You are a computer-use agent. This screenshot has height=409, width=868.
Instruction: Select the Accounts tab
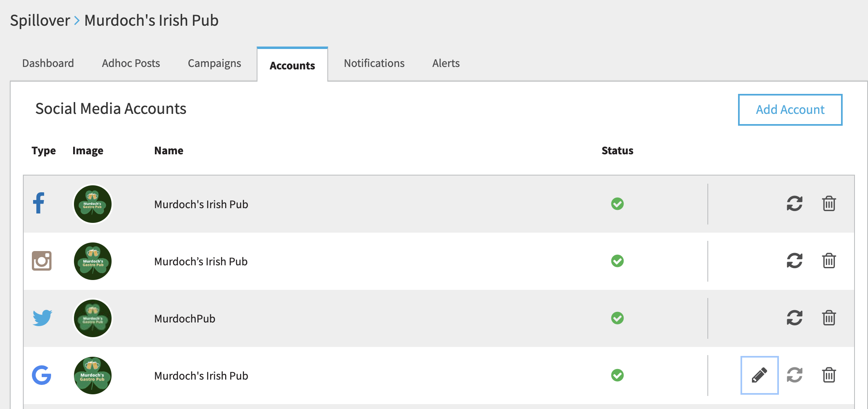point(292,65)
